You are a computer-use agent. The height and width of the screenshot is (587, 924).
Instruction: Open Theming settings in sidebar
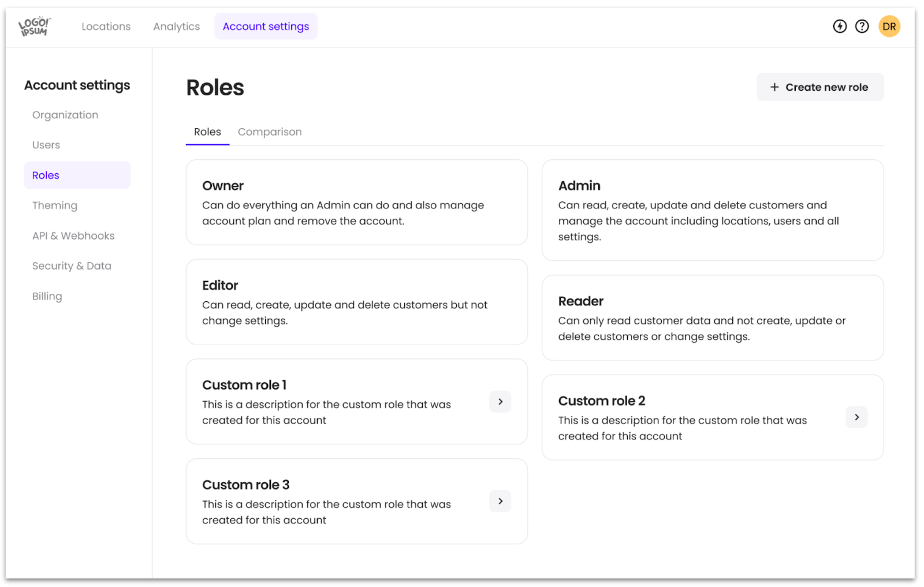[x=55, y=205]
